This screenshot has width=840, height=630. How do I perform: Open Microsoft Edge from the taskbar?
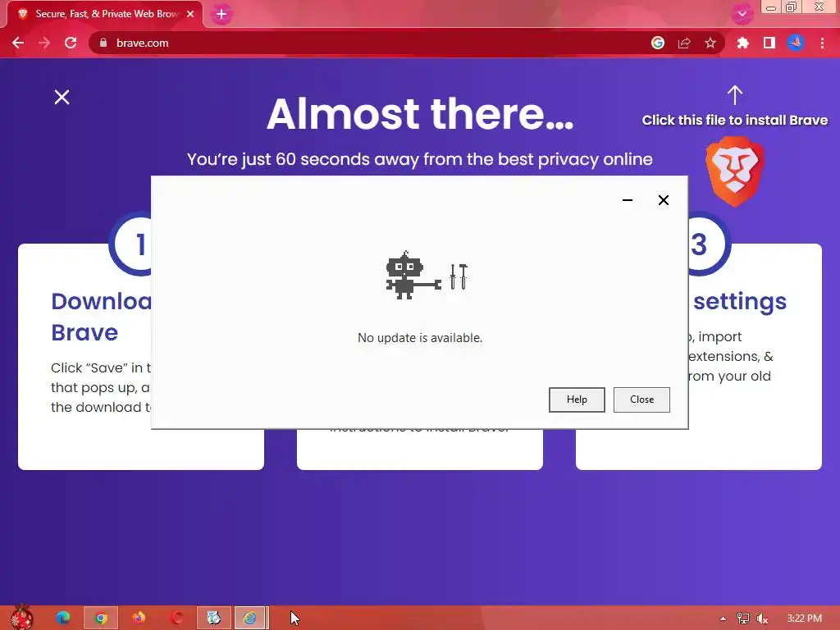pyautogui.click(x=62, y=618)
